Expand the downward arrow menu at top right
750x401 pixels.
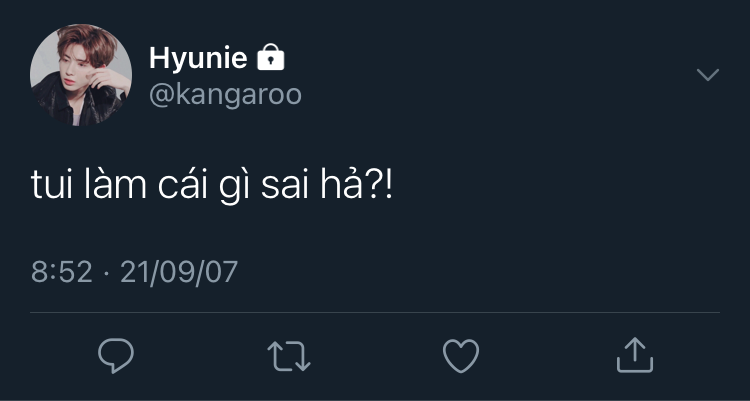[708, 75]
